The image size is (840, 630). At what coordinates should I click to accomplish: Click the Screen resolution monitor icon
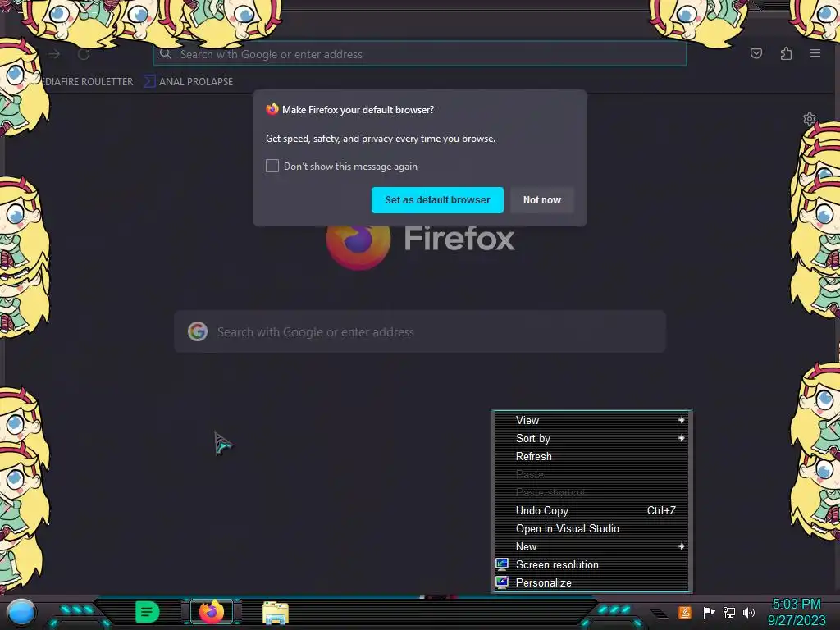coord(502,564)
